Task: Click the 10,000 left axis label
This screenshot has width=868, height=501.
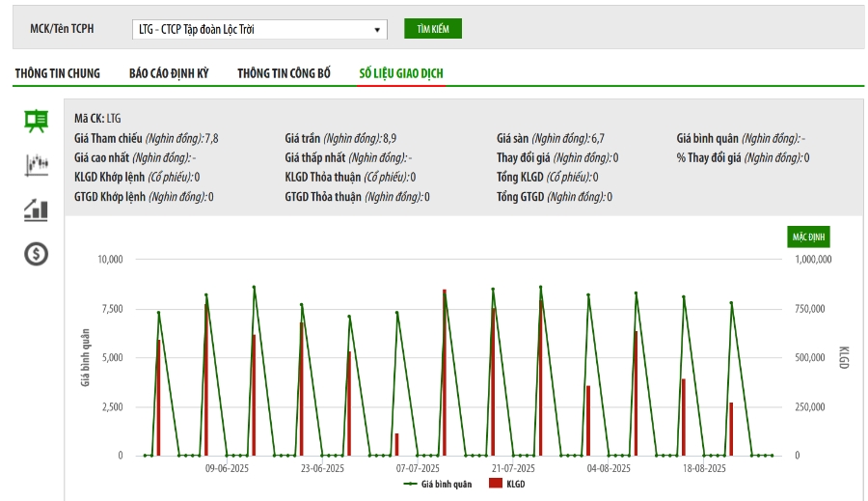Action: click(110, 260)
